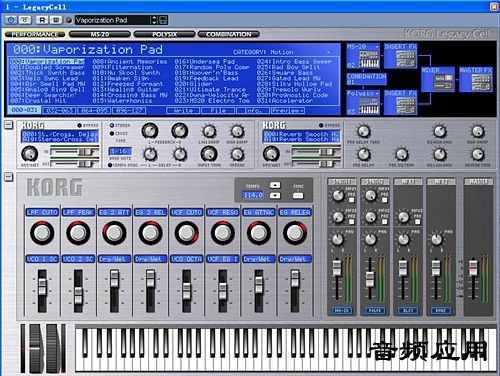Enable Tempo Sync on the delay
Viewport: 500px width, 376px height.
110,165
